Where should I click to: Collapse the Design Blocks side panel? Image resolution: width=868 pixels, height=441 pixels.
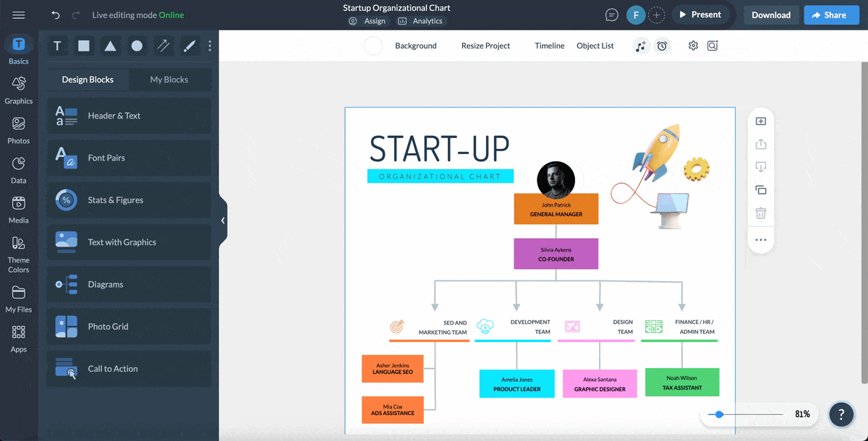(x=223, y=220)
